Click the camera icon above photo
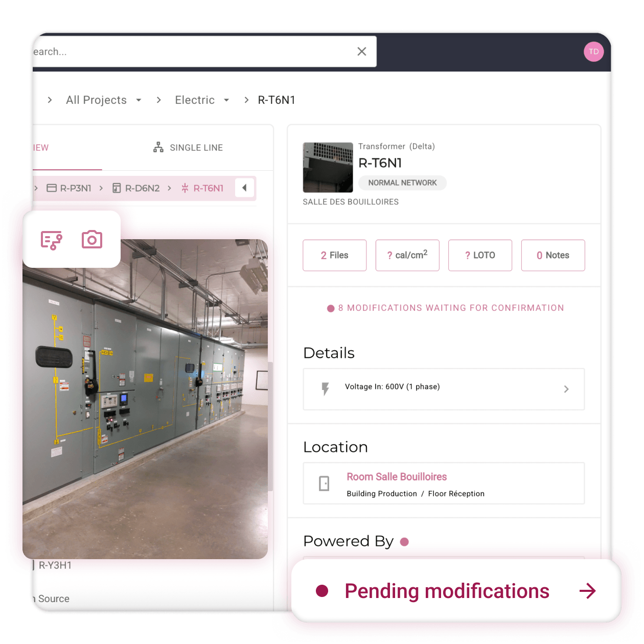The width and height of the screenshot is (644, 644). [92, 239]
